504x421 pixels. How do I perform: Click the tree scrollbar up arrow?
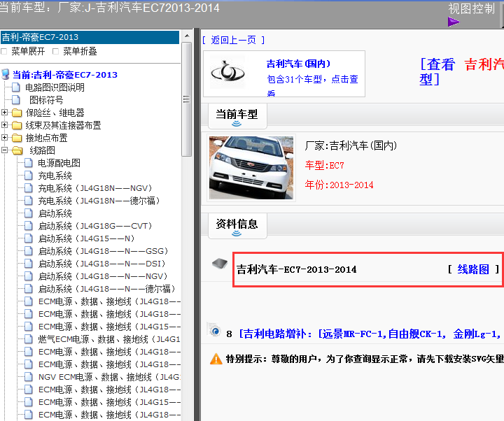point(187,36)
